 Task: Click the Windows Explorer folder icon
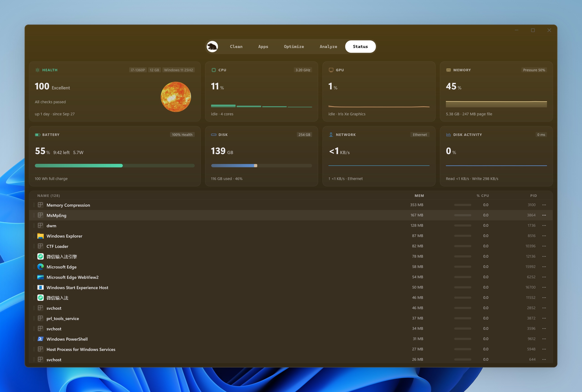click(40, 236)
